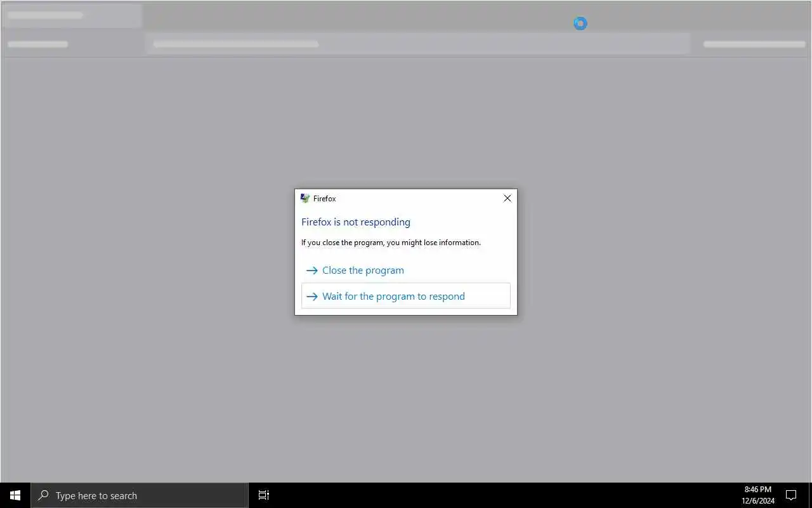812x508 pixels.
Task: Close the Firefox not responding dialog
Action: click(x=507, y=198)
